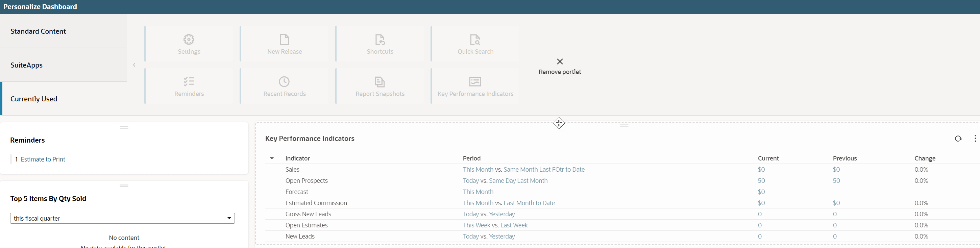980x248 pixels.
Task: Choose the Quick Search portlet icon
Action: point(475,40)
